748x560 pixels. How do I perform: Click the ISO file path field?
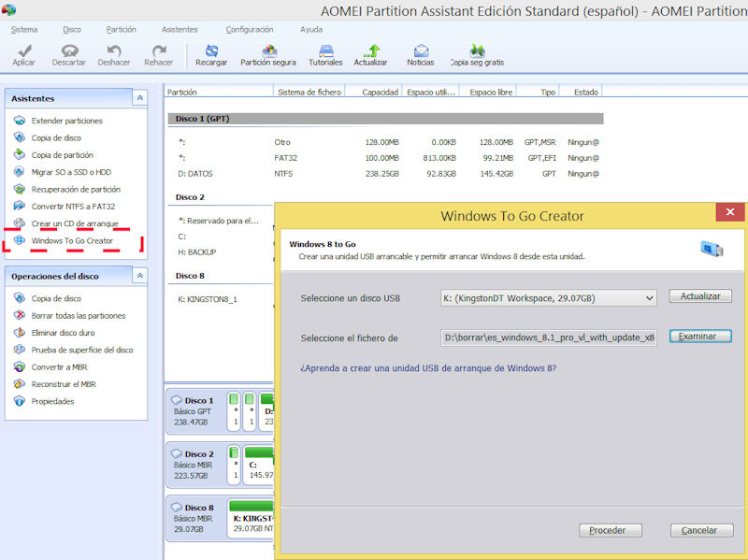(549, 337)
